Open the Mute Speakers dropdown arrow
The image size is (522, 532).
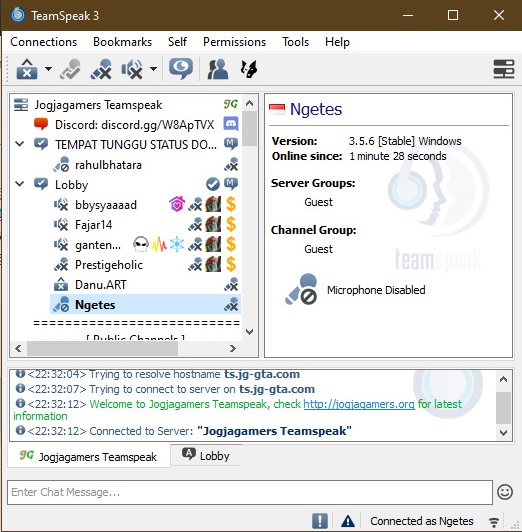(153, 69)
